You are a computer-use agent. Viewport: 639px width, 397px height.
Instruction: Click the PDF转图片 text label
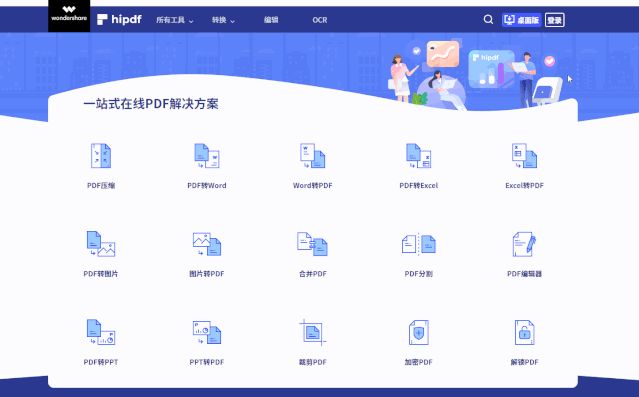pyautogui.click(x=101, y=274)
